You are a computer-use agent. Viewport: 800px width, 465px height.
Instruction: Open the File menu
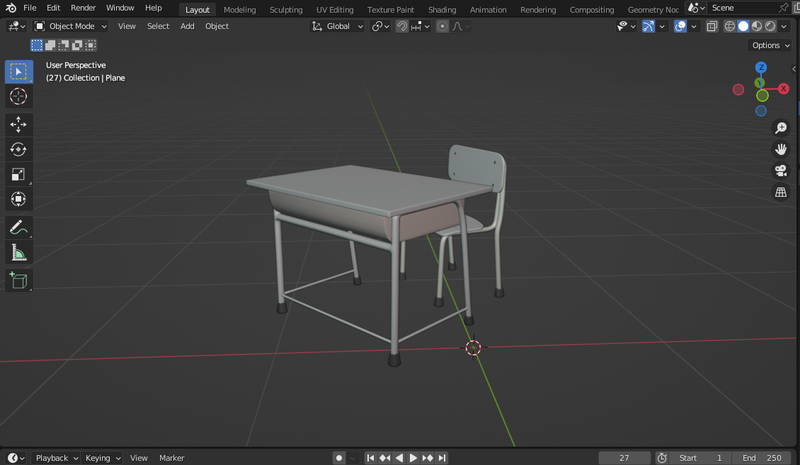(x=30, y=8)
